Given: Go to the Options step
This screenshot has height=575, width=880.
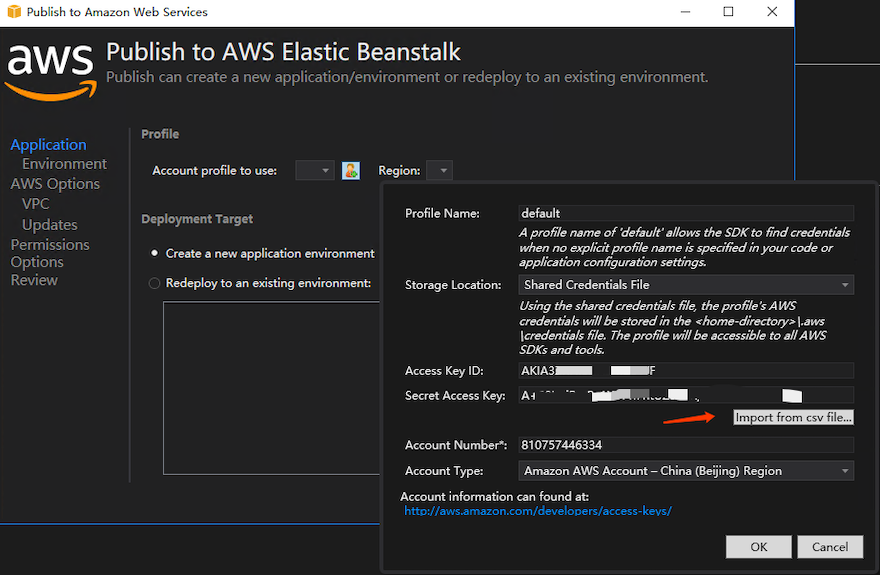Looking at the screenshot, I should [x=37, y=262].
